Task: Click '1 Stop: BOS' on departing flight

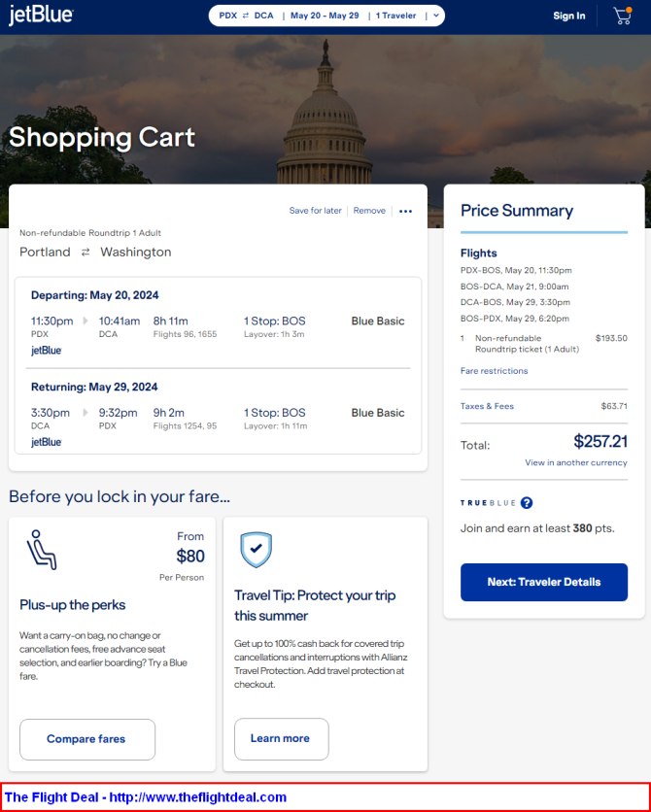Action: coord(274,321)
